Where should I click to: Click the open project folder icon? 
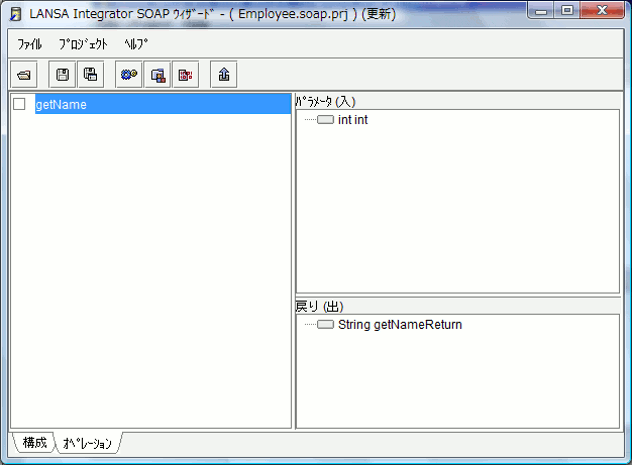24,75
